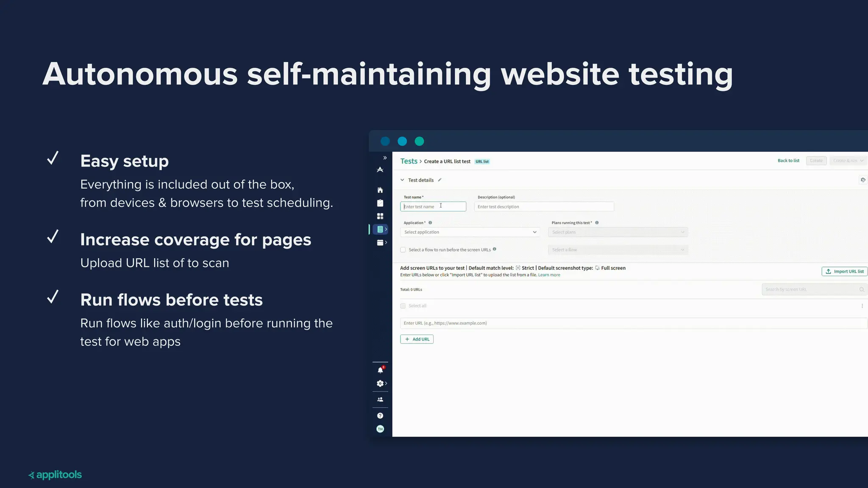
Task: Click the Tests breadcrumb link
Action: (x=409, y=161)
